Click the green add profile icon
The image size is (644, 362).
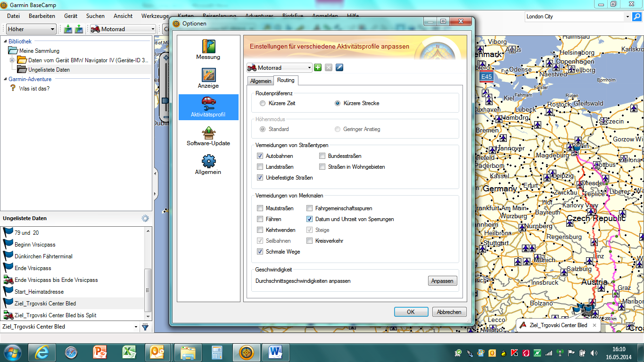[318, 68]
